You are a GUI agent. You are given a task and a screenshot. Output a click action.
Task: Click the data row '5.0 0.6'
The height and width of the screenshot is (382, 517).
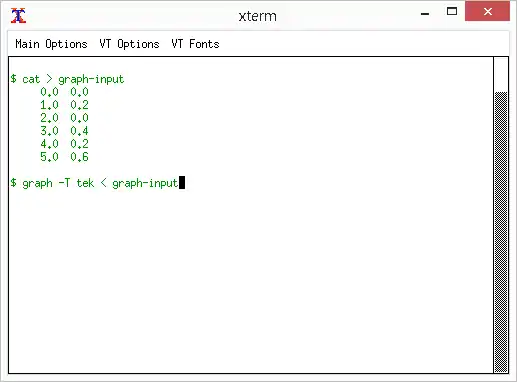point(64,157)
